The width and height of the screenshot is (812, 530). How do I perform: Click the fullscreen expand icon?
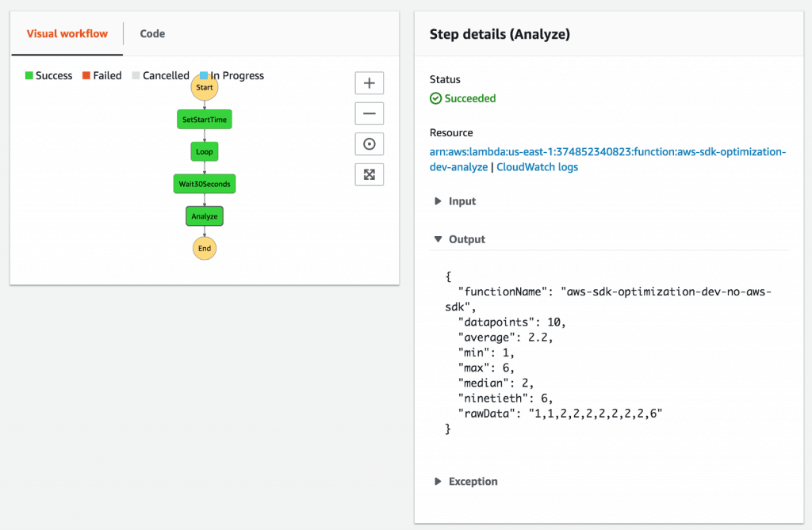point(369,174)
